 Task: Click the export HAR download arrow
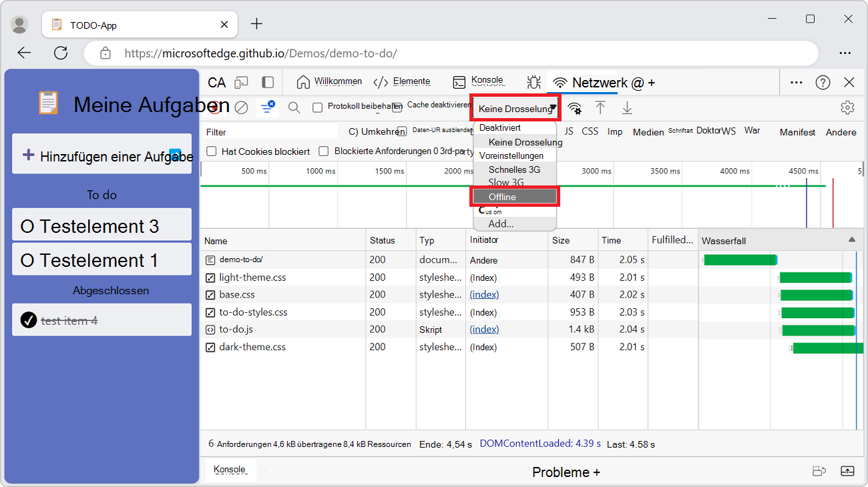point(627,108)
